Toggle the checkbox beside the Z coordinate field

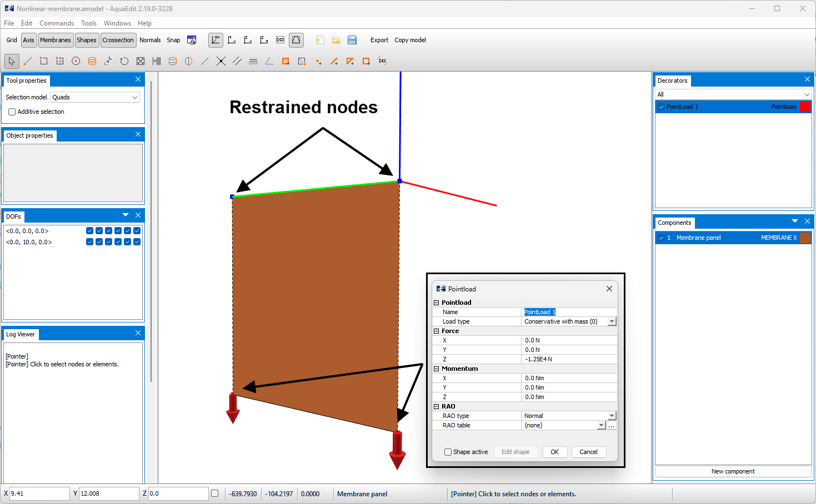214,493
